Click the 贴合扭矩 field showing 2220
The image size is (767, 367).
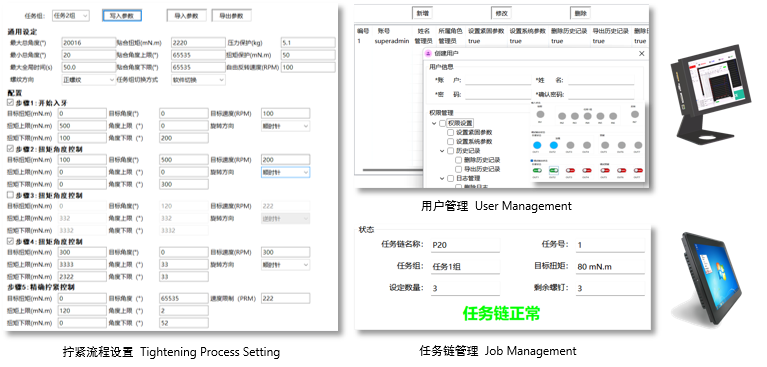[x=198, y=43]
